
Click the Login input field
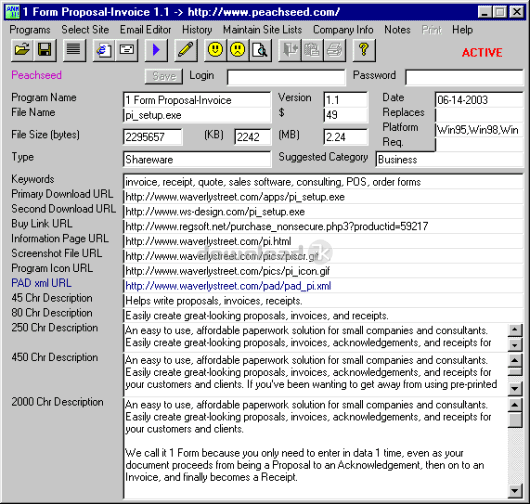(x=286, y=77)
